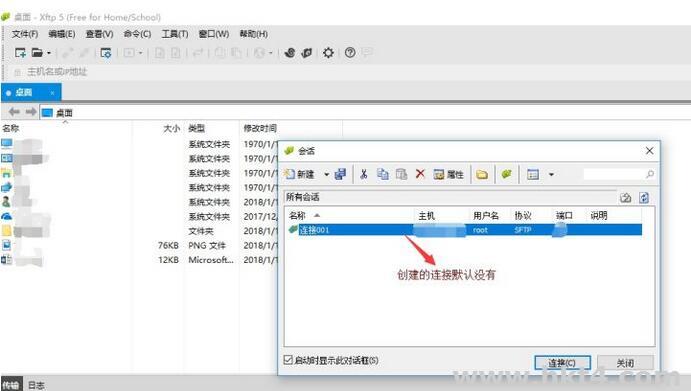This screenshot has height=391, width=691.
Task: Click the view mode icon in 会话 dialog
Action: (x=533, y=175)
